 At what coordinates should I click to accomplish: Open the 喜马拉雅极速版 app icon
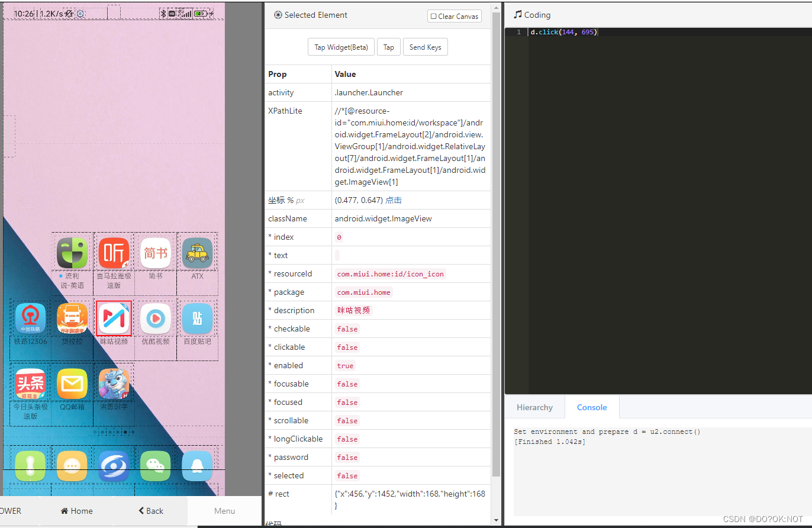pyautogui.click(x=114, y=253)
